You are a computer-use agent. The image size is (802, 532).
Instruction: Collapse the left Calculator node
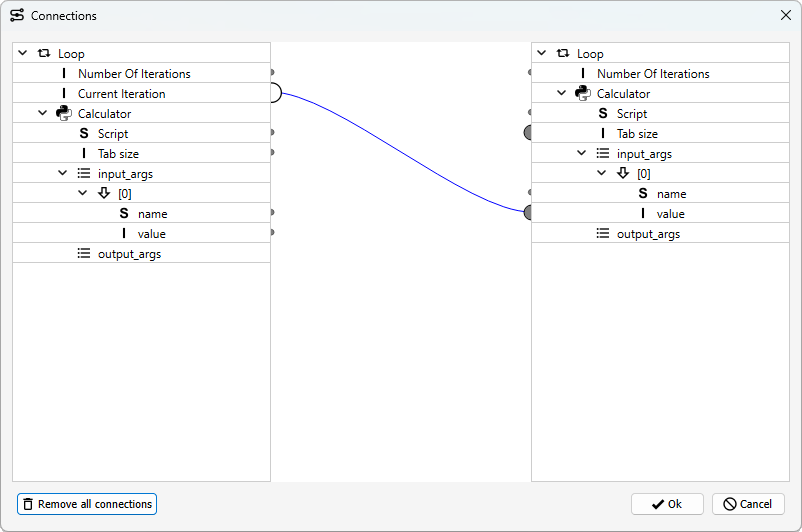42,113
